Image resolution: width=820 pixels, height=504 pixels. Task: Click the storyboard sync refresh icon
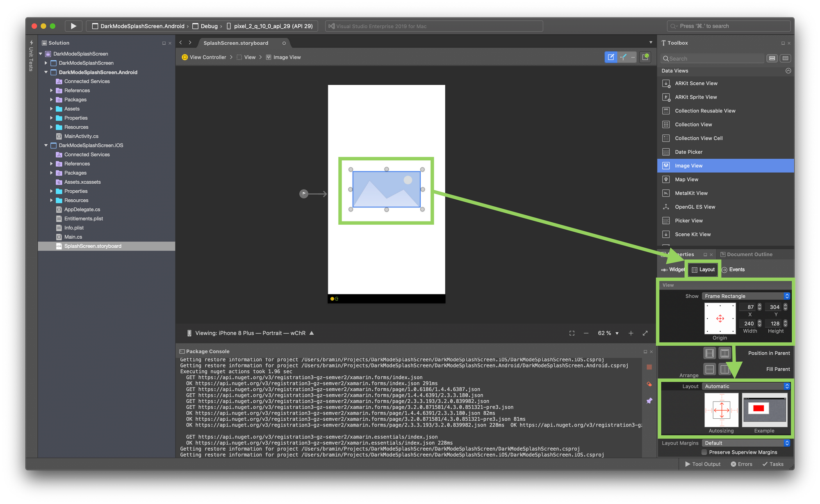click(645, 57)
